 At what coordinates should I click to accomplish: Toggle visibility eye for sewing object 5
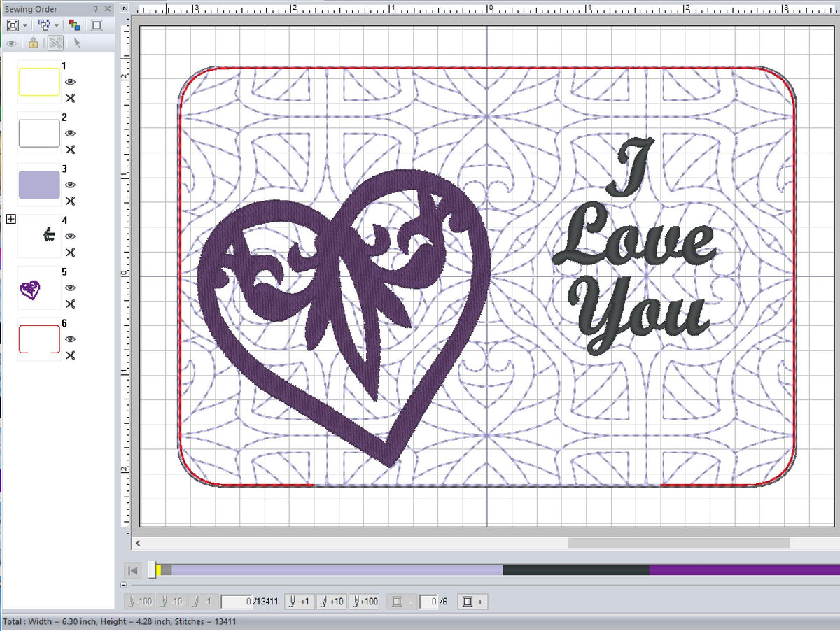pos(70,288)
